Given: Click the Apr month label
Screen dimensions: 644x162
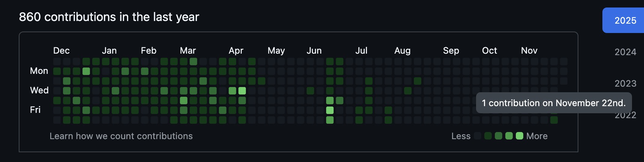Looking at the screenshot, I should pyautogui.click(x=236, y=51).
